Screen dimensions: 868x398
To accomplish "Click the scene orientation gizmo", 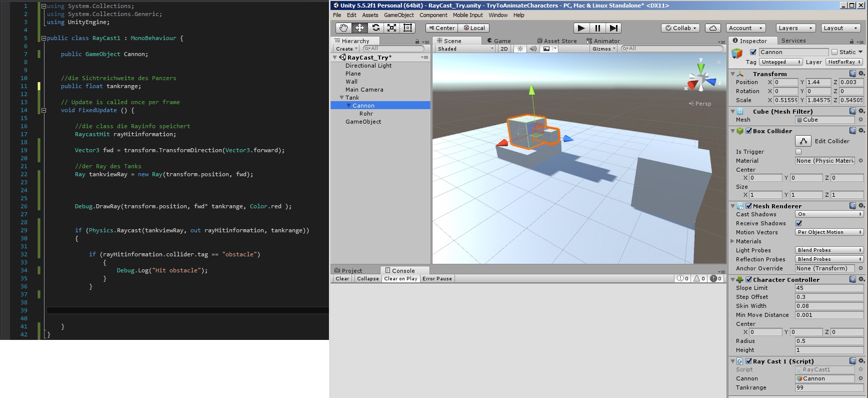I will [701, 78].
